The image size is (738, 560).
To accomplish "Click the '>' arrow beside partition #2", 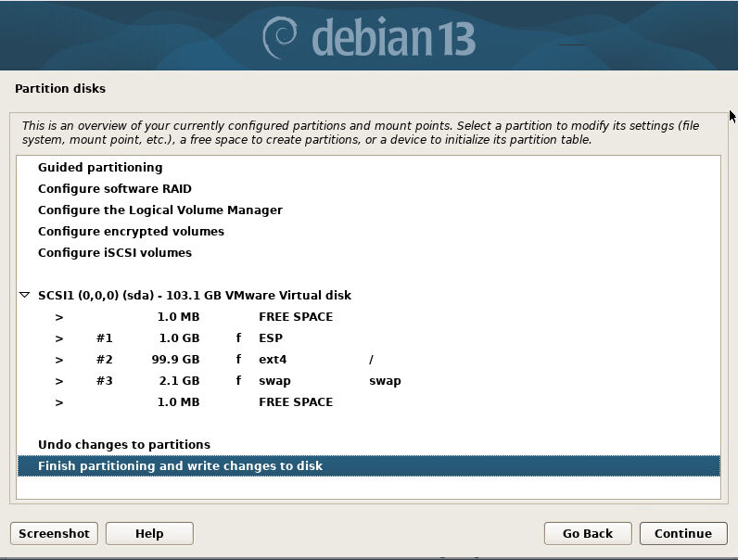I will 58,360.
